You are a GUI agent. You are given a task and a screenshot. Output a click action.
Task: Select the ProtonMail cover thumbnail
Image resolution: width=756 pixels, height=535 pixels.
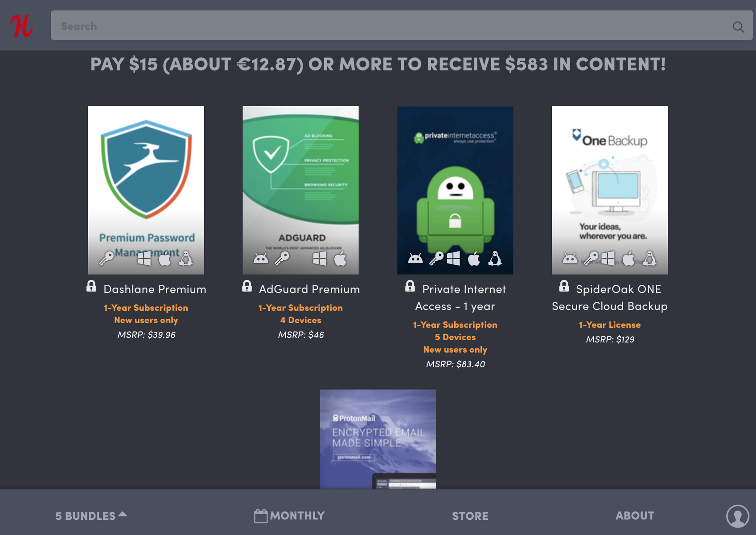point(378,439)
